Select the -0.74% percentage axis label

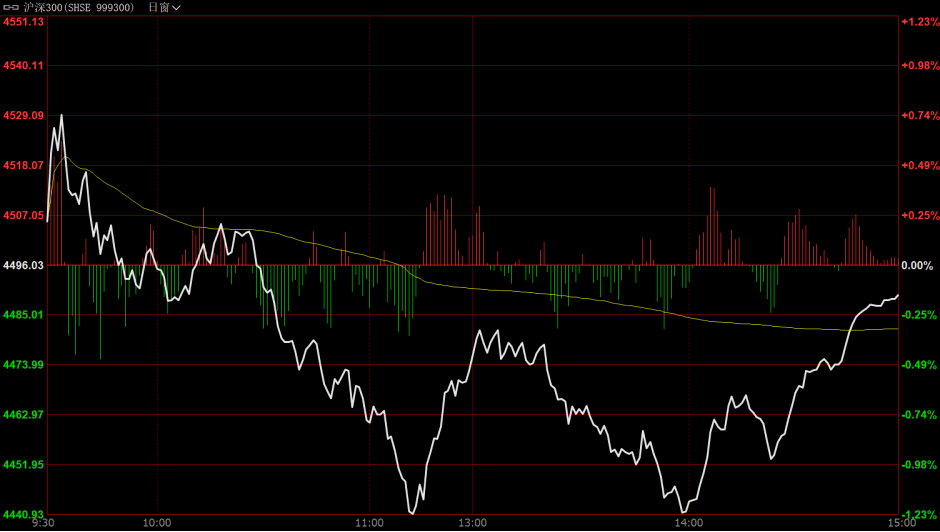pos(918,415)
